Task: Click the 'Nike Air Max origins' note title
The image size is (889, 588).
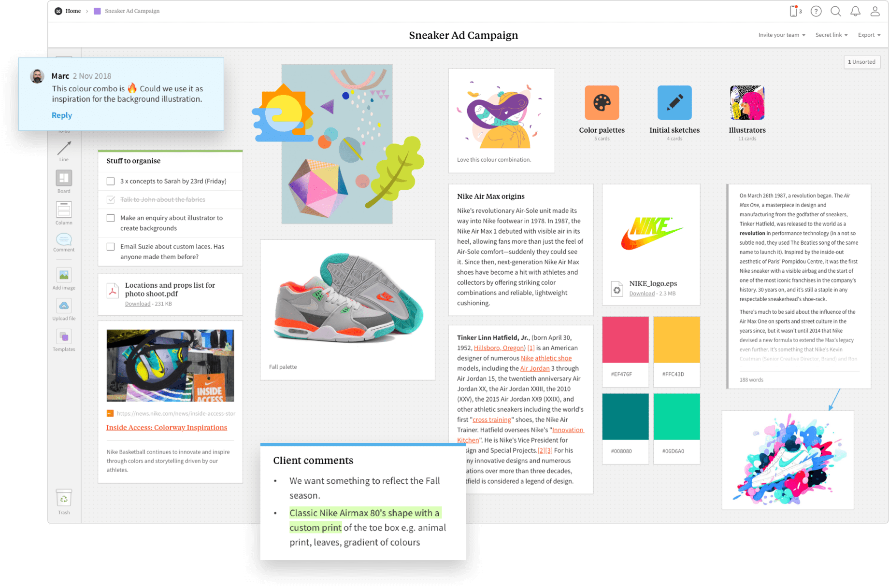Action: (491, 196)
